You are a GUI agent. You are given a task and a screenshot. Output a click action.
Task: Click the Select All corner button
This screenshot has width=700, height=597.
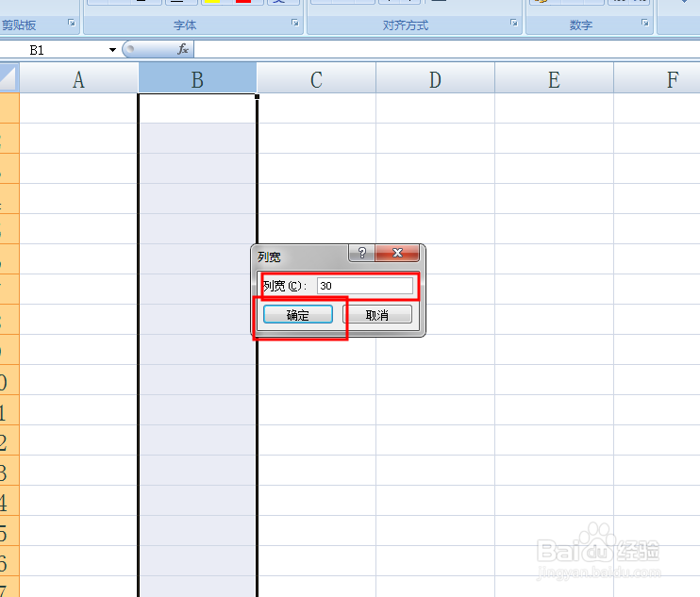click(8, 78)
